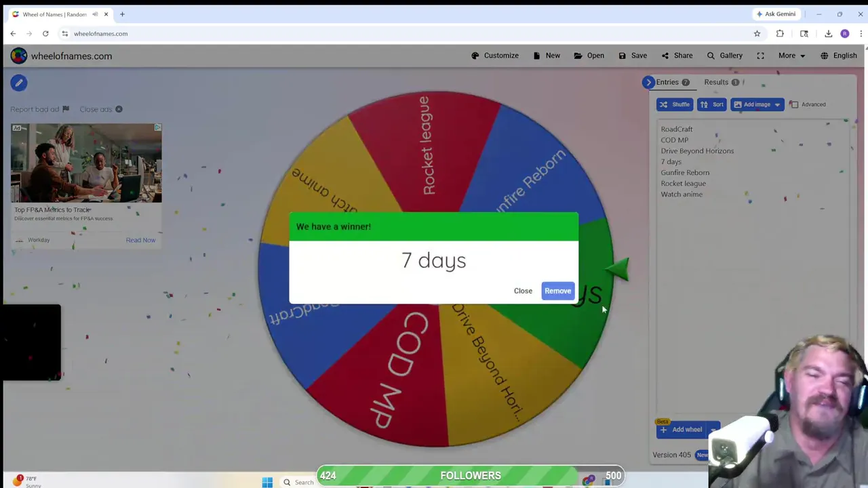Click the 7 days entry line
Image resolution: width=868 pixels, height=488 pixels.
671,161
